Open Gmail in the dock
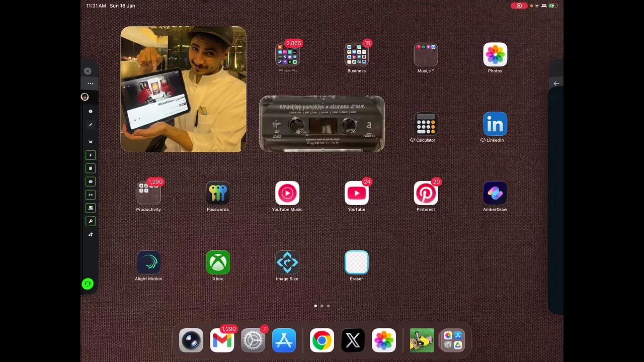The width and height of the screenshot is (644, 362). coord(222,340)
